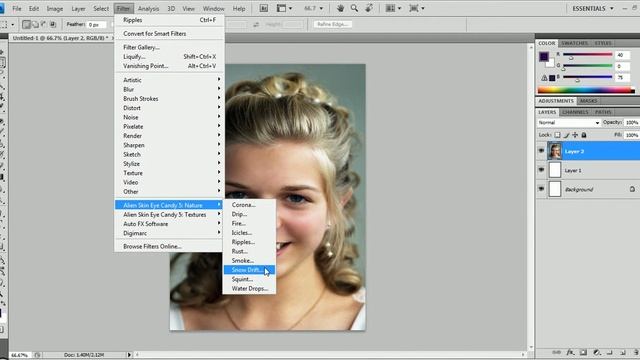Open the Edit menu
Image resolution: width=640 pixels, height=360 pixels.
tap(34, 8)
